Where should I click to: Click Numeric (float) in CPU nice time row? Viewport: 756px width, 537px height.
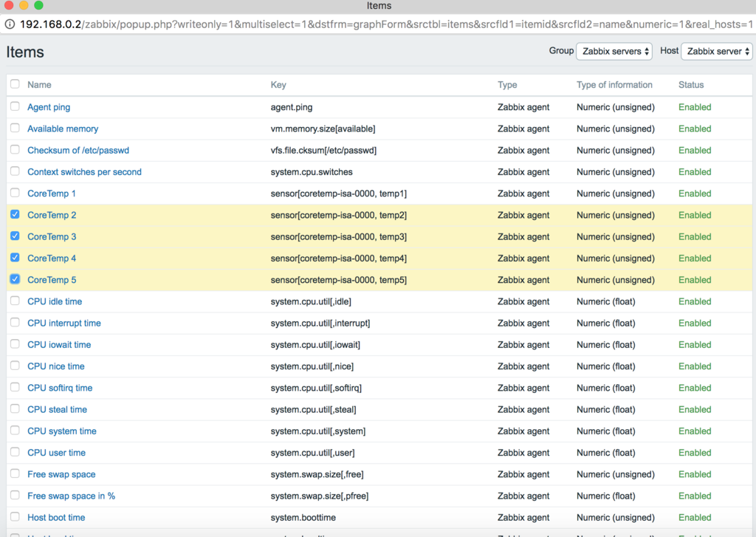605,366
